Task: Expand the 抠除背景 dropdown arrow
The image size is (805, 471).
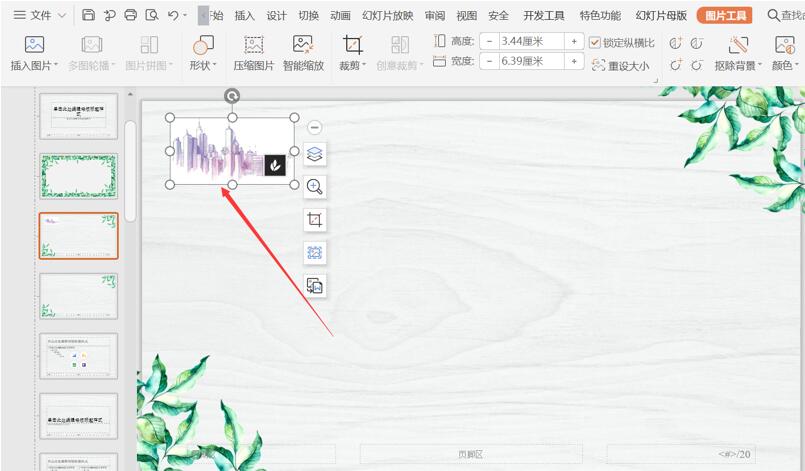Action: [x=760, y=66]
